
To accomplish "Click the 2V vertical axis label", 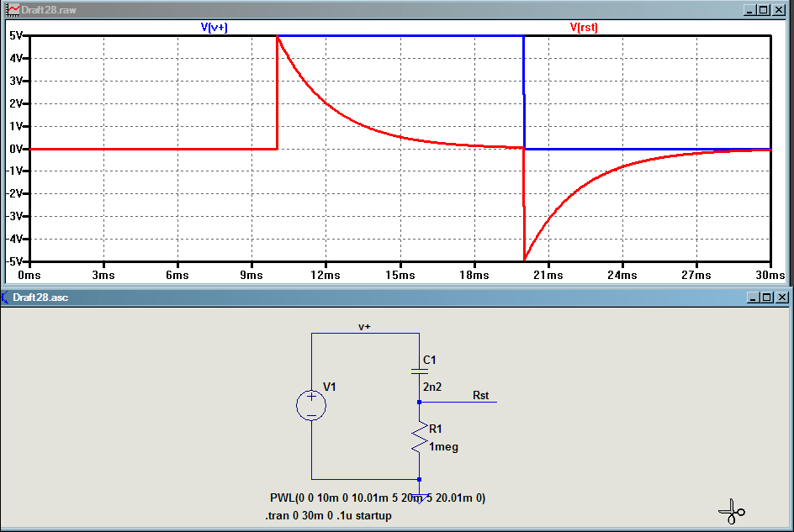I will (16, 103).
